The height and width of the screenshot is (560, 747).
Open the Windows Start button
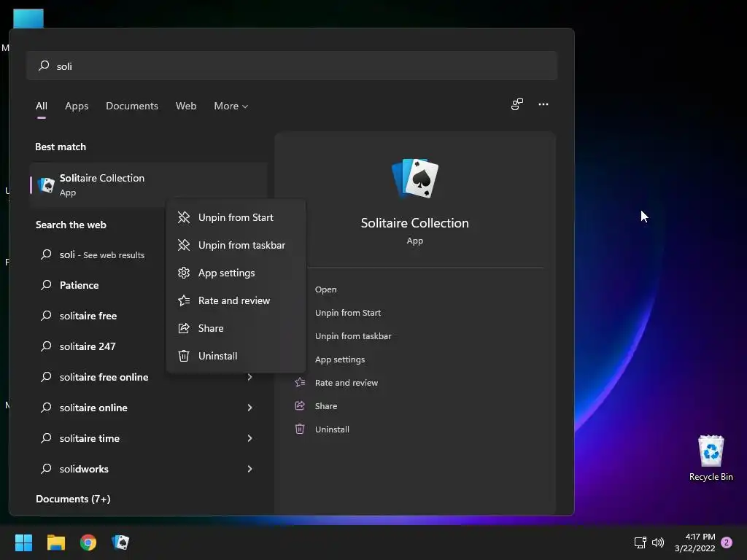(x=23, y=542)
